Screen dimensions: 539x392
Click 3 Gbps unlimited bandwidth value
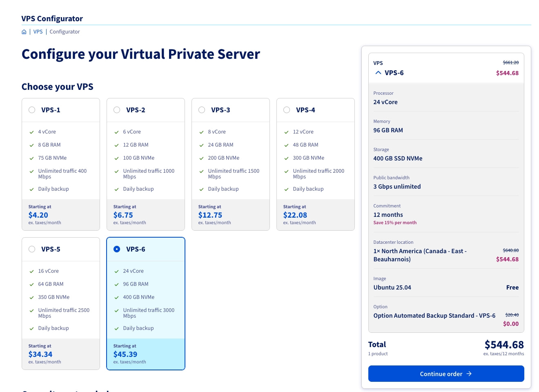(x=397, y=187)
